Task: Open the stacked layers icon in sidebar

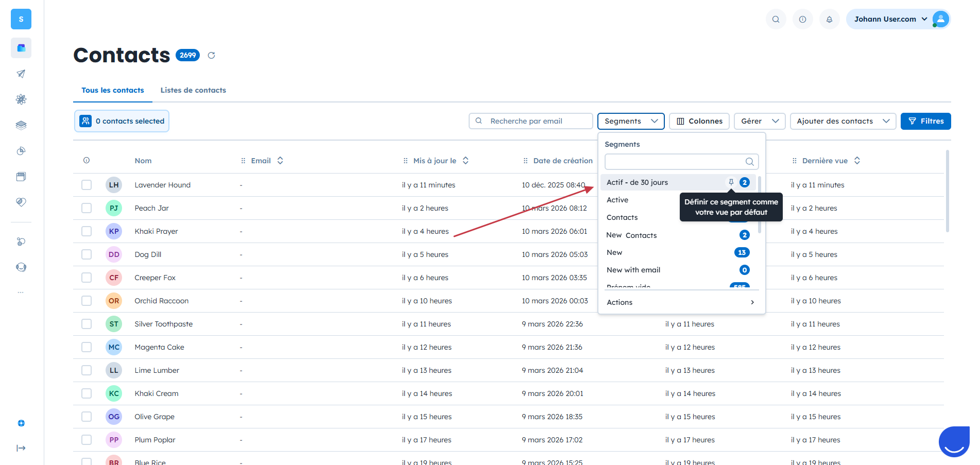Action: pos(21,125)
